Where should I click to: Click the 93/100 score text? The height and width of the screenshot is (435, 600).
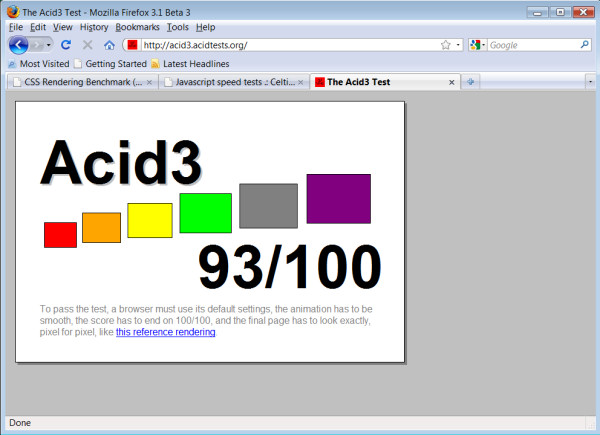click(x=290, y=267)
